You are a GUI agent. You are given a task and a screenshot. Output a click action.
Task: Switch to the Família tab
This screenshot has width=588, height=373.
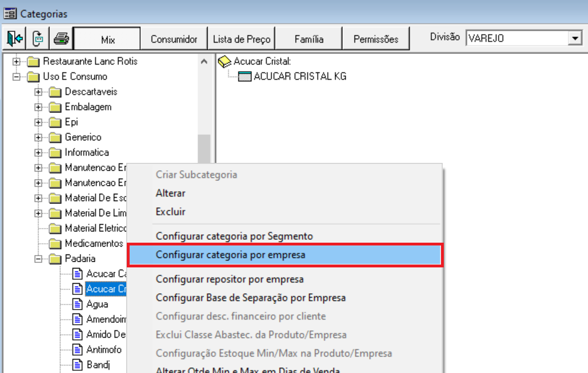tap(309, 39)
